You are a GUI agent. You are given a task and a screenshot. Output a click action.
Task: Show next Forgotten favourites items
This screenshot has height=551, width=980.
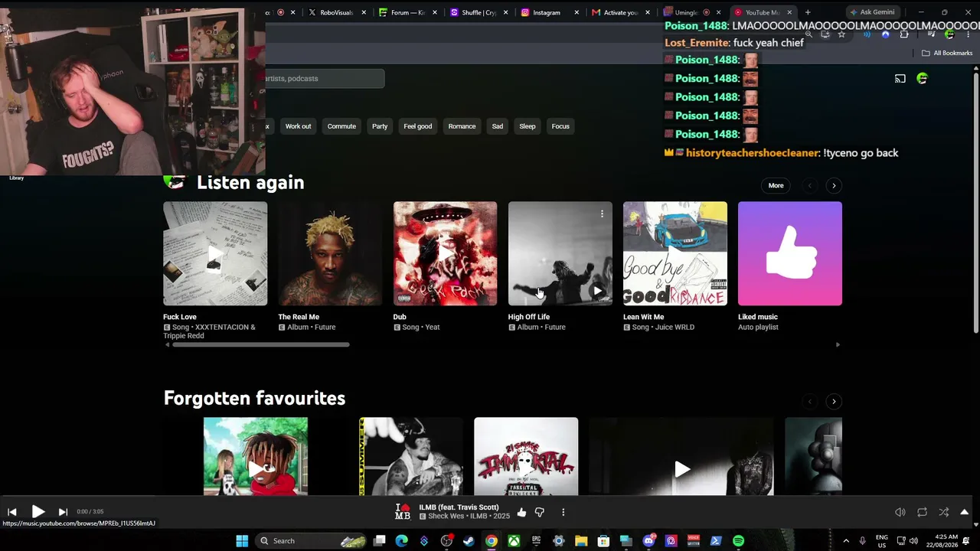pos(834,401)
